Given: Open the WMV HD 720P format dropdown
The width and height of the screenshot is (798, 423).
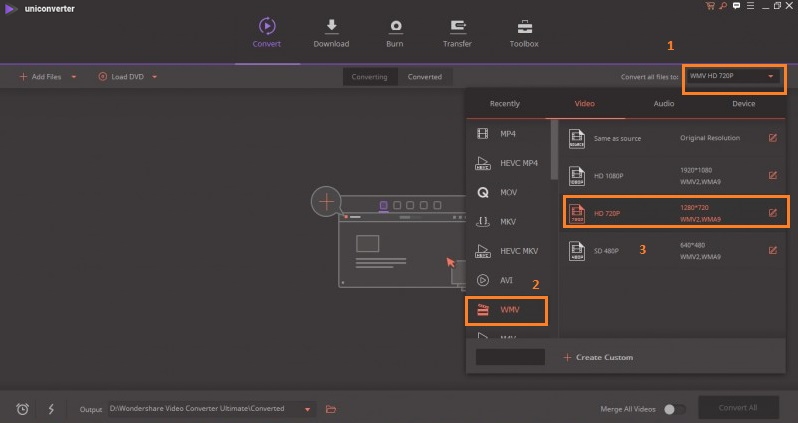Looking at the screenshot, I should click(x=734, y=77).
